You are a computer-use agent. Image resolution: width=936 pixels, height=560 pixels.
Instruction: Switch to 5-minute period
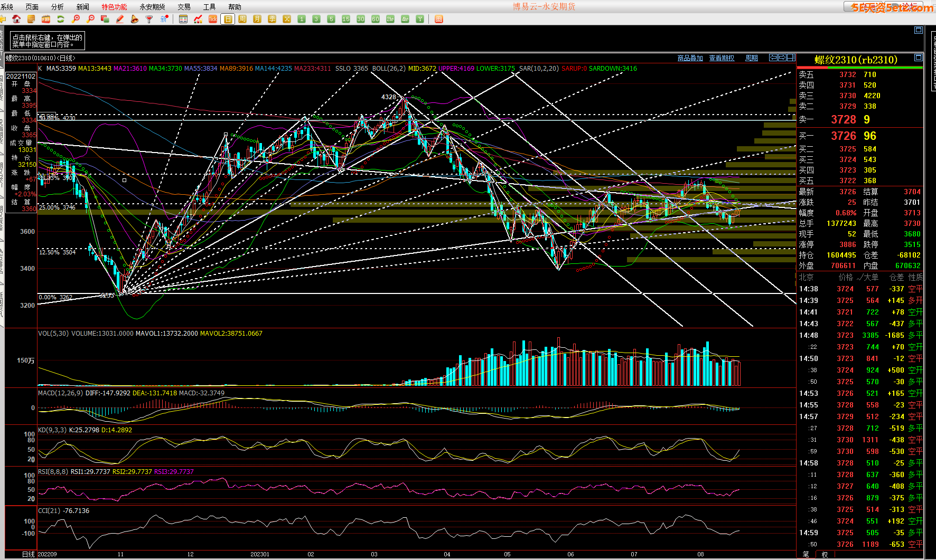pyautogui.click(x=331, y=19)
